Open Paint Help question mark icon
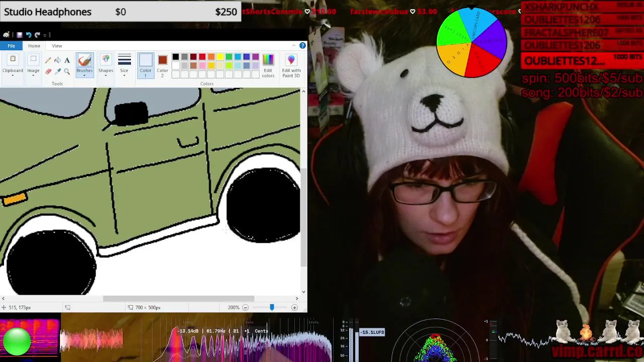The image size is (644, 362). [x=302, y=46]
